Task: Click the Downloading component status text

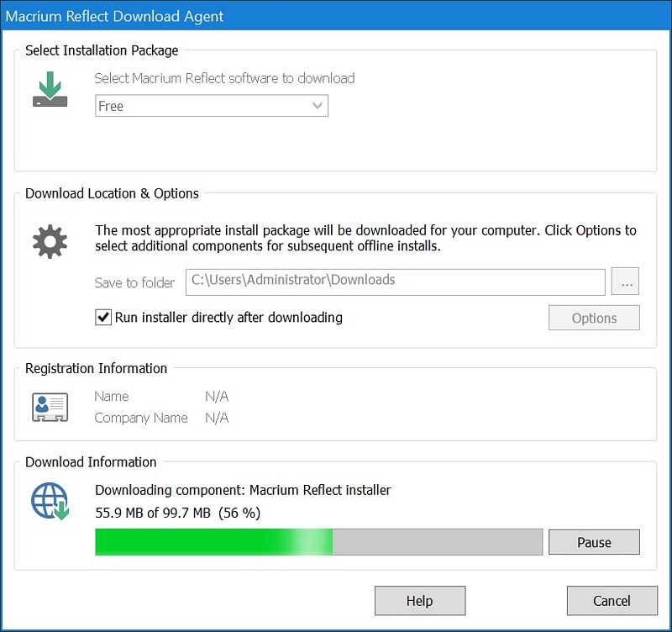Action: pyautogui.click(x=243, y=490)
